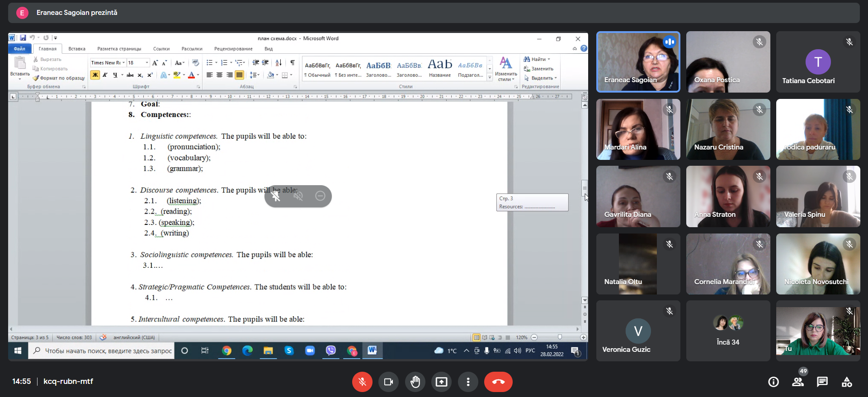The height and width of the screenshot is (397, 868).
Task: Unmute the microphone
Action: coord(362,382)
